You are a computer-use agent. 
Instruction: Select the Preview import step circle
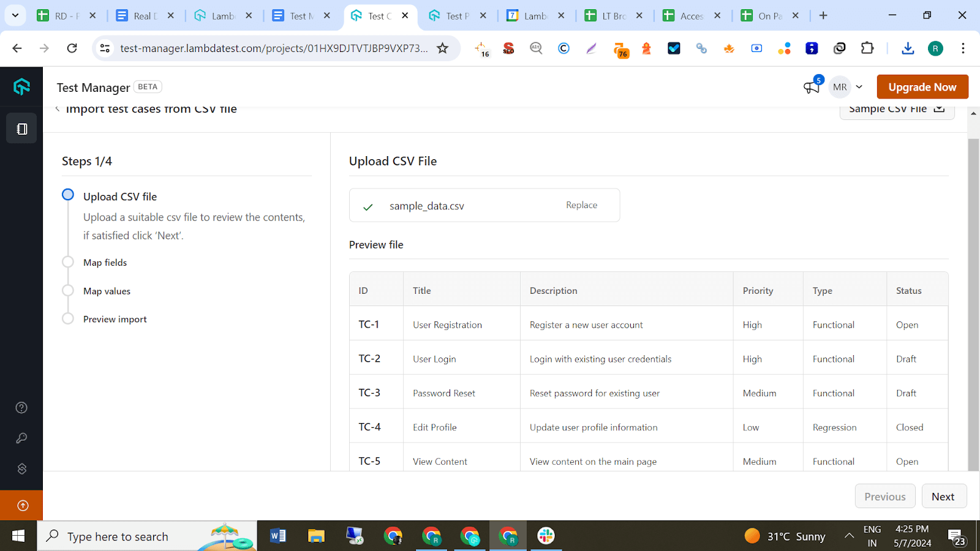click(68, 318)
